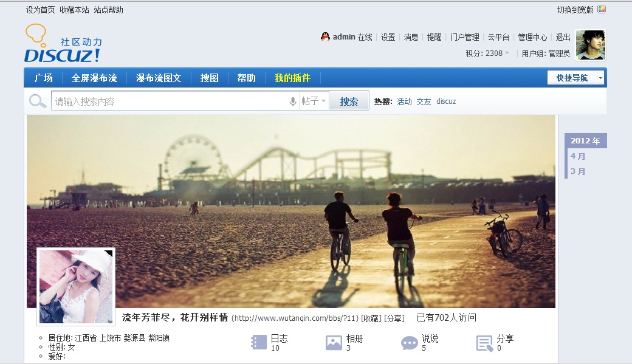The width and height of the screenshot is (632, 364).
Task: Open the admin avatar thumbnail at top right
Action: pos(591,45)
